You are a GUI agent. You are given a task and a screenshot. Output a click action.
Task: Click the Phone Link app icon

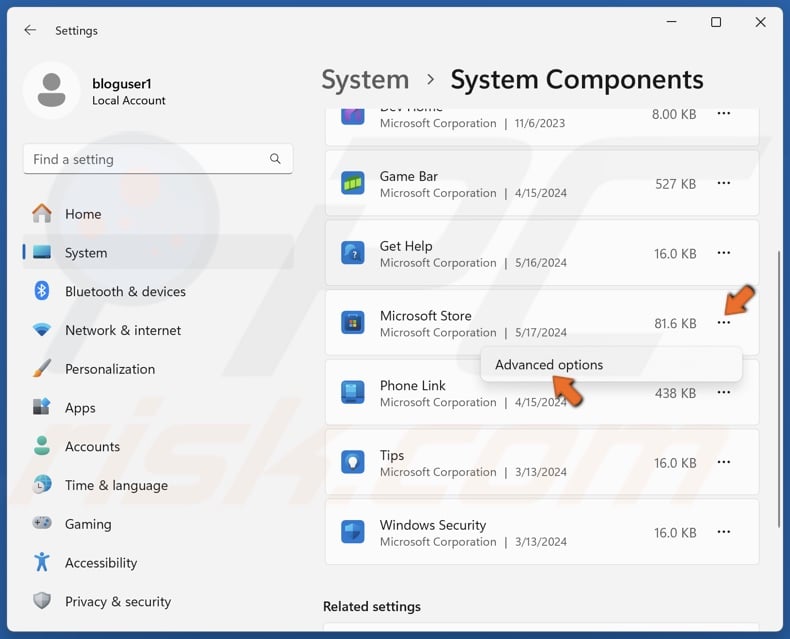coord(352,393)
